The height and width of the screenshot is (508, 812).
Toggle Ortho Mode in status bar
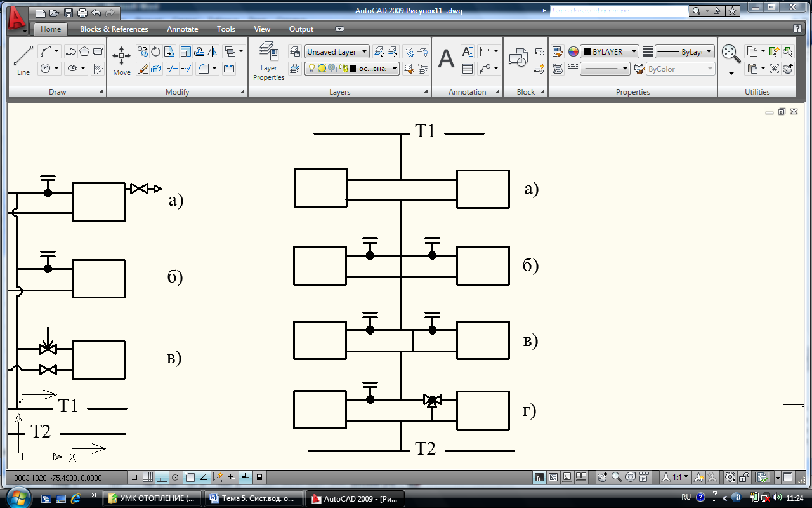click(162, 477)
